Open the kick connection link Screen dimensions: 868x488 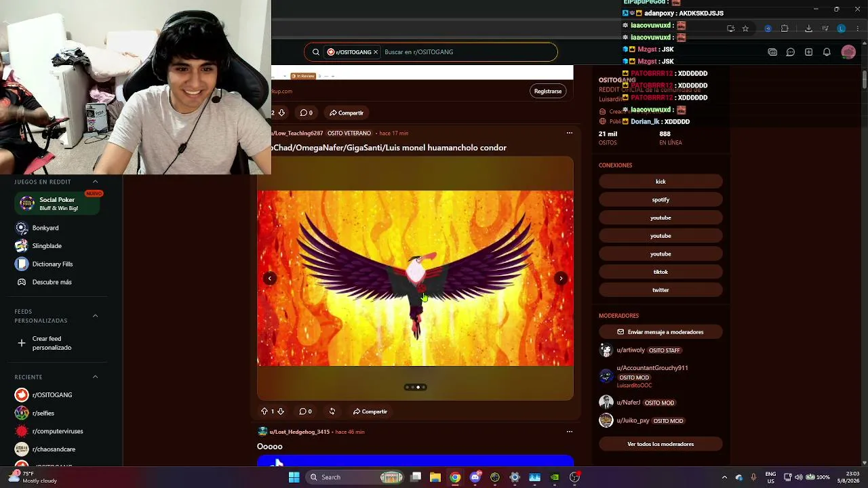[x=660, y=182]
